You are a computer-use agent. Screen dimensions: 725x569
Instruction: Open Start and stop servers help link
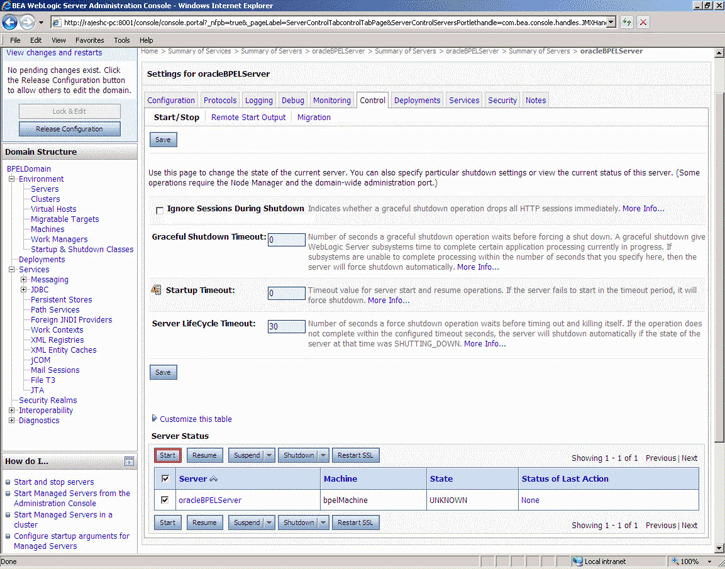point(54,482)
